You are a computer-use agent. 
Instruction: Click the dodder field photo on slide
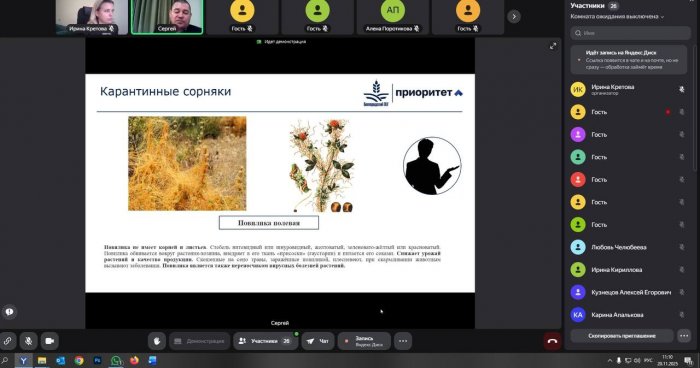click(187, 163)
